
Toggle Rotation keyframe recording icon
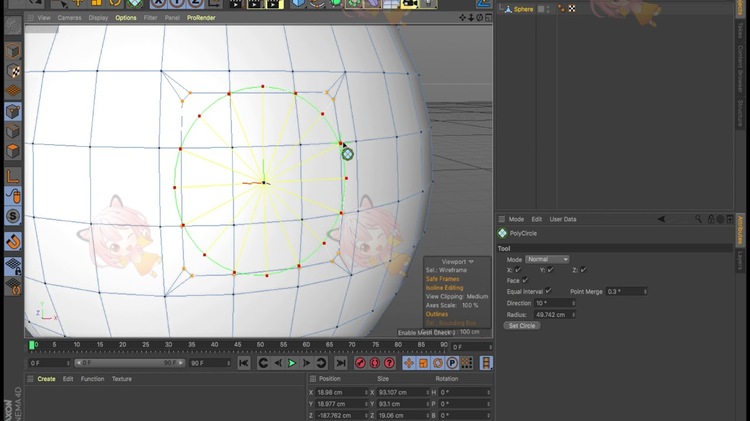pos(438,363)
